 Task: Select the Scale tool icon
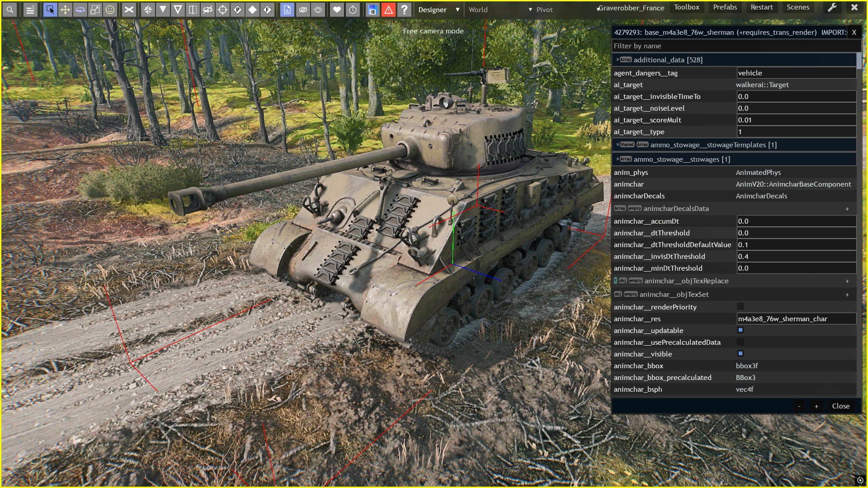coord(95,9)
